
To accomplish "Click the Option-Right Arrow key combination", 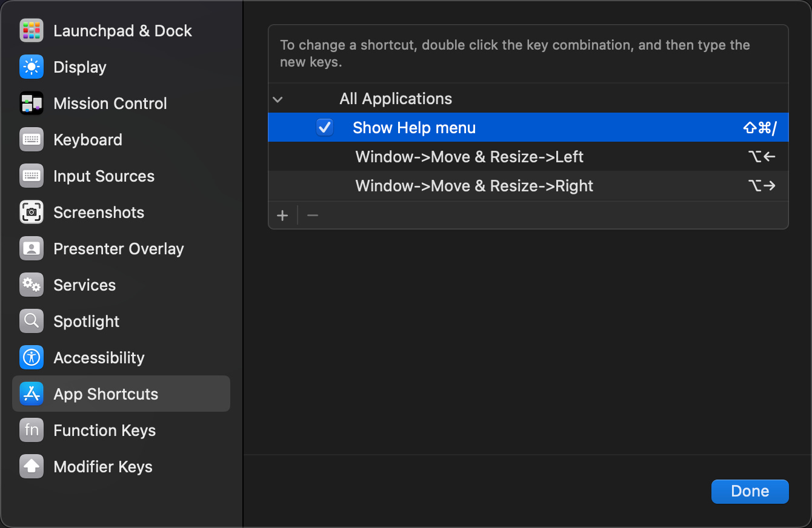I will tap(762, 186).
